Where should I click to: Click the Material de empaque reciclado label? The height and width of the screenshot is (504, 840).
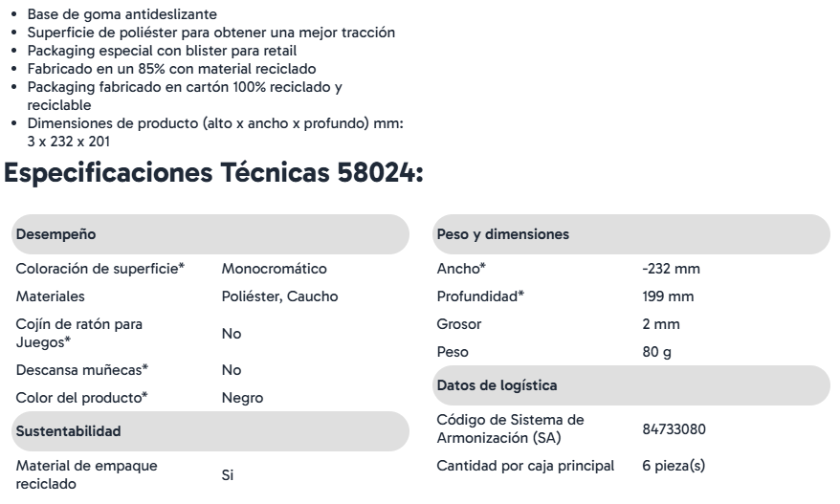(86, 474)
